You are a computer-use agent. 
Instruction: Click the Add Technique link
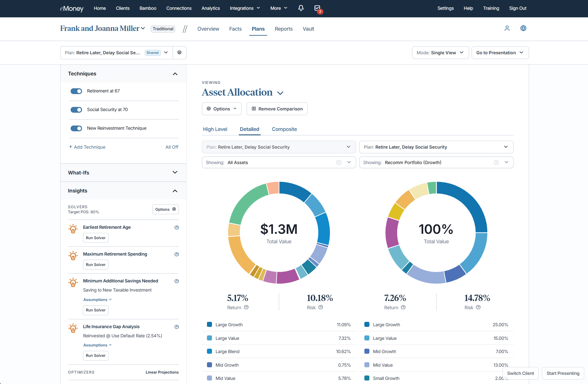point(87,147)
